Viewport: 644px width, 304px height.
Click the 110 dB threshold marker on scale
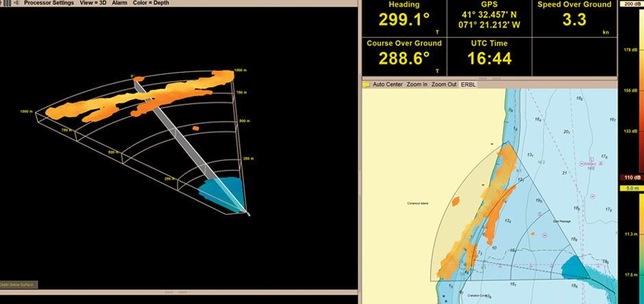[631, 177]
